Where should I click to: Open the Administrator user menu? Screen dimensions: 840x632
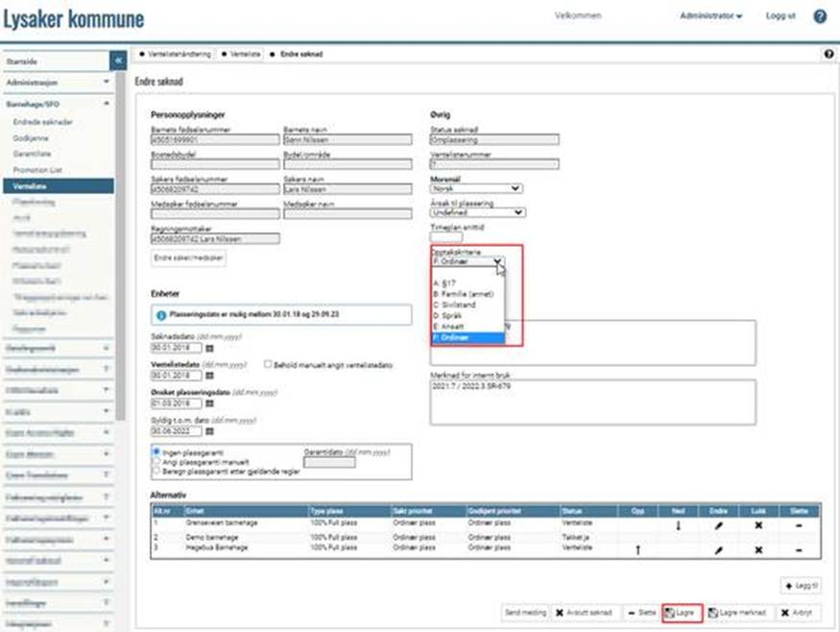pos(710,16)
